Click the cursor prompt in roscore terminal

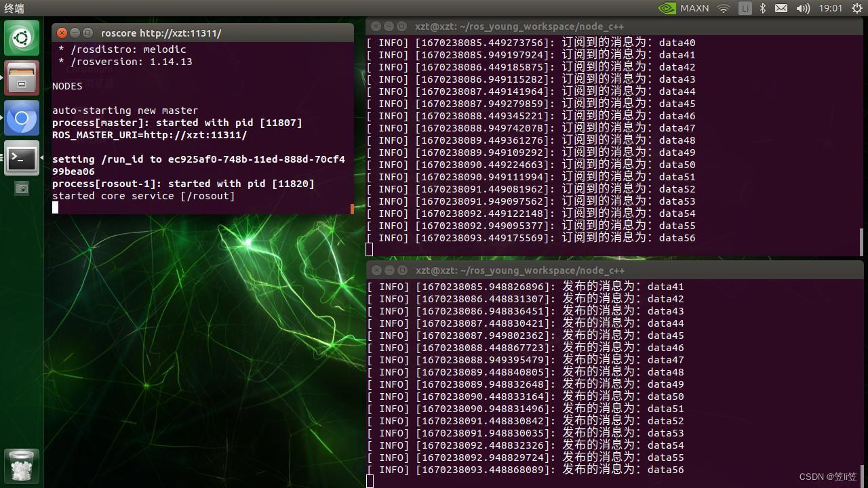coord(56,208)
